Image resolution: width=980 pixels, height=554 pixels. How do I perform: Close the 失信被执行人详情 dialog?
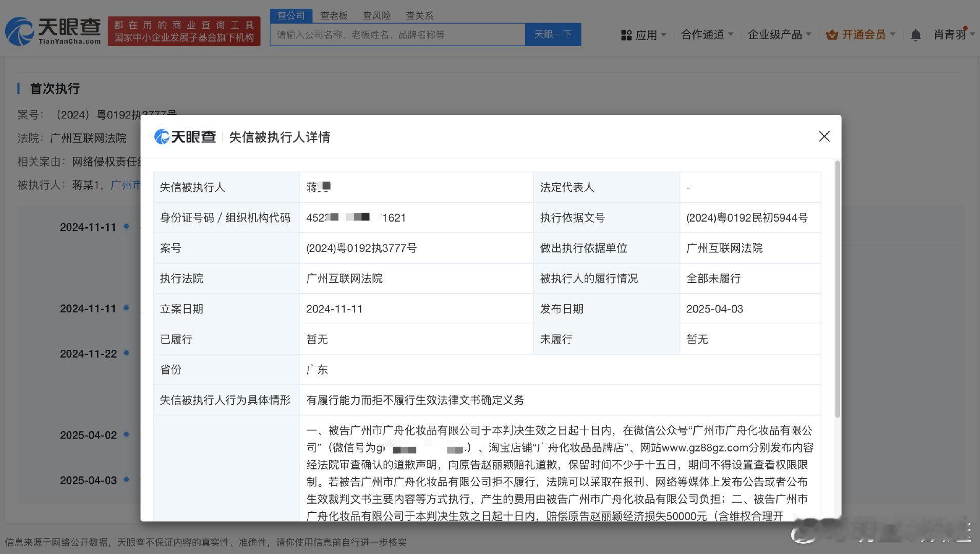pos(824,136)
